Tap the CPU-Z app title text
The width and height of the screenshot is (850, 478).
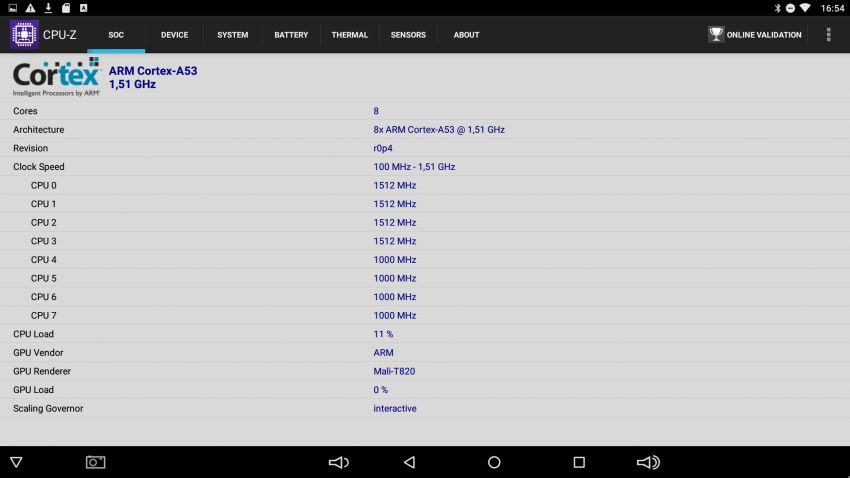[x=60, y=35]
